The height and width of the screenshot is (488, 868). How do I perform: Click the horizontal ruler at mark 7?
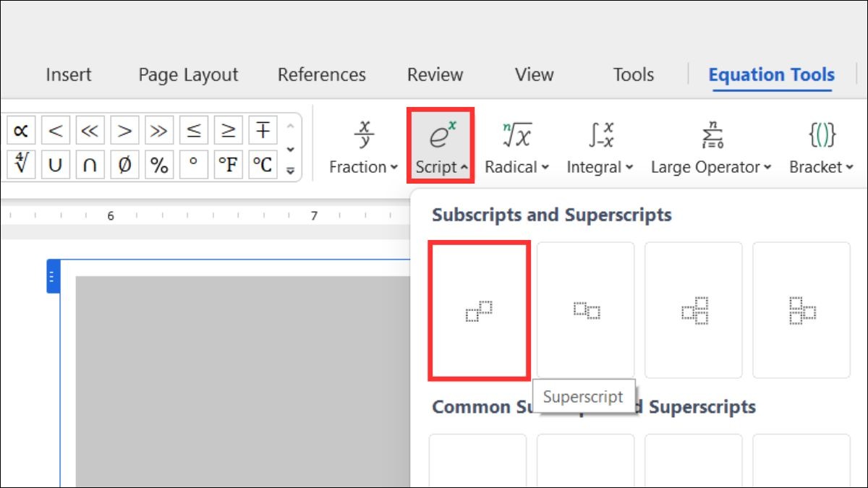[x=314, y=215]
